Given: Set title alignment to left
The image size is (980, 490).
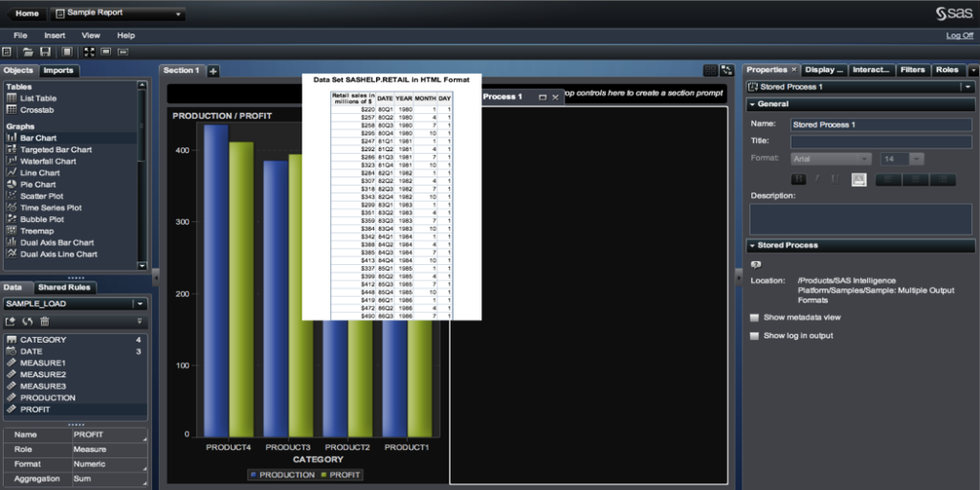Looking at the screenshot, I should tap(889, 180).
